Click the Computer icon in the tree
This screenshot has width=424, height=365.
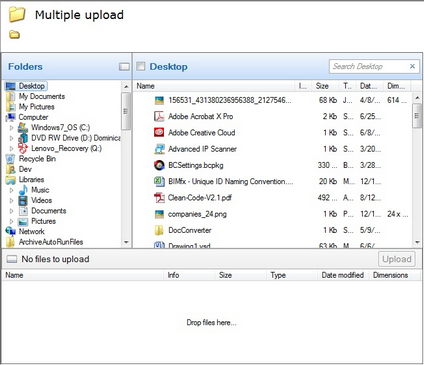tap(11, 117)
